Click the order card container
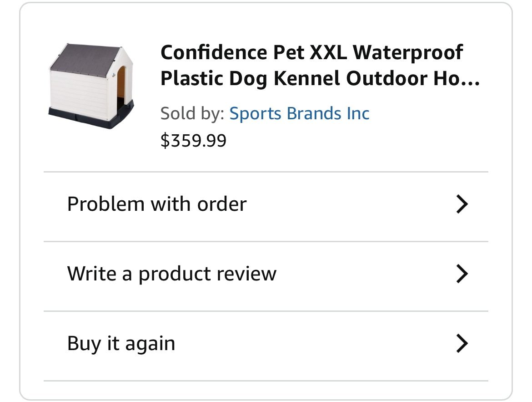The width and height of the screenshot is (532, 402). coord(266,200)
